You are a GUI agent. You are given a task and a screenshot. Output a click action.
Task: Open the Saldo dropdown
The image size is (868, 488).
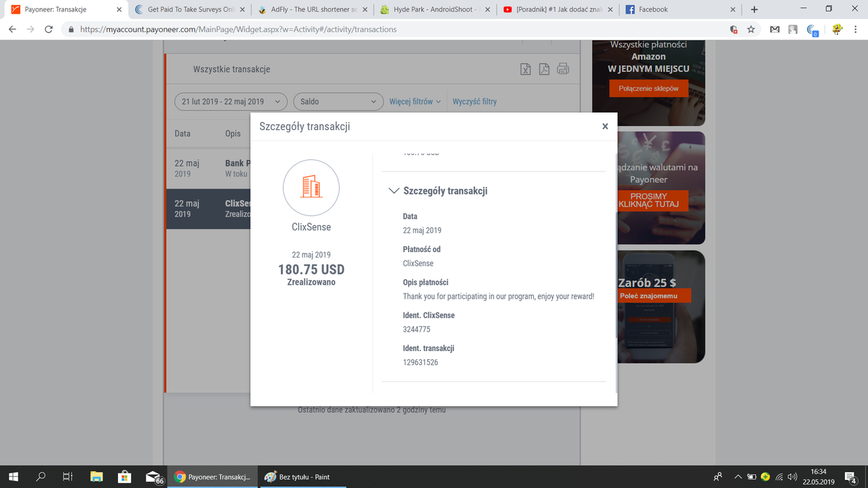[338, 102]
